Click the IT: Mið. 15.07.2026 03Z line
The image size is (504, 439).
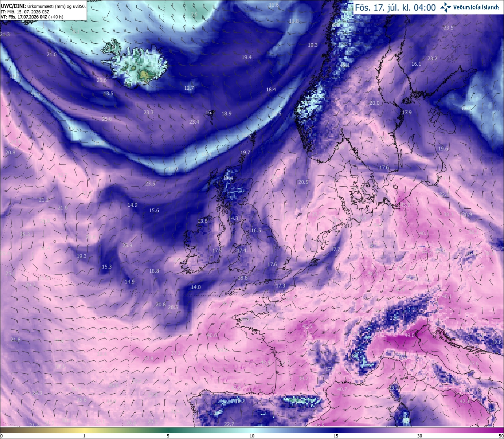pyautogui.click(x=24, y=11)
